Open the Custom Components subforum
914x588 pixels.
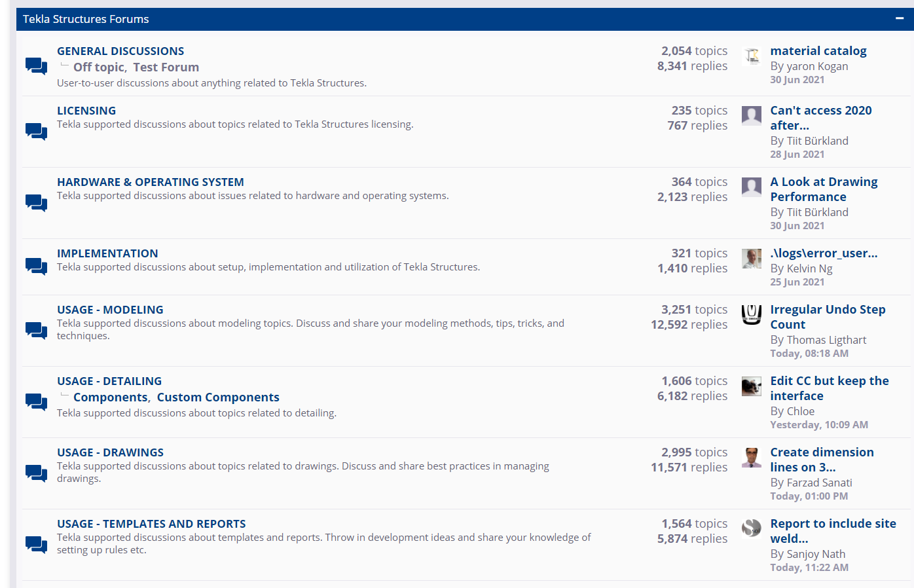tap(218, 397)
